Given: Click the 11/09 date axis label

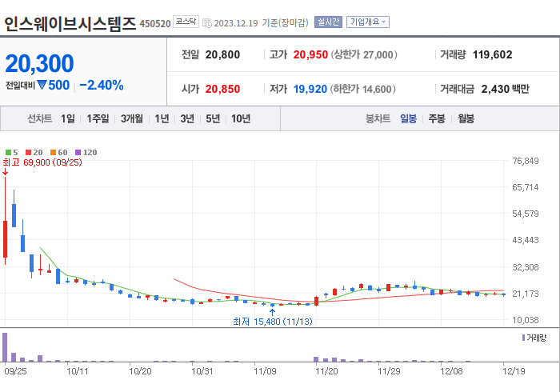Looking at the screenshot, I should tap(265, 371).
